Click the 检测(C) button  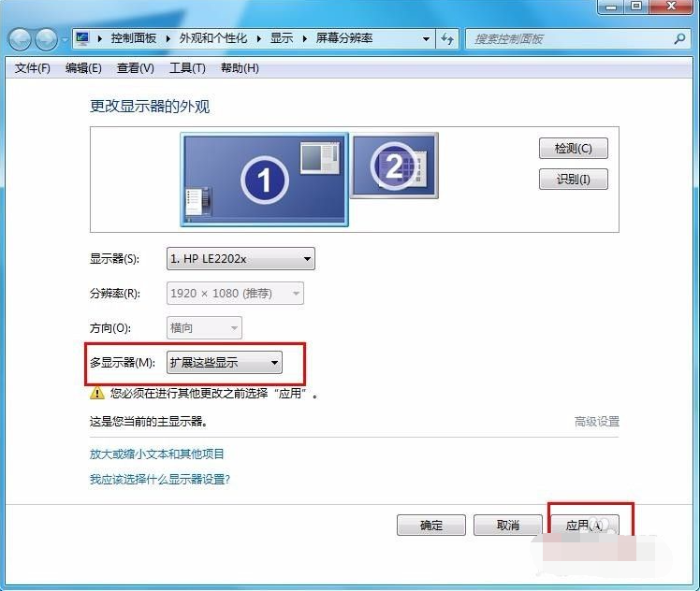[x=573, y=149]
